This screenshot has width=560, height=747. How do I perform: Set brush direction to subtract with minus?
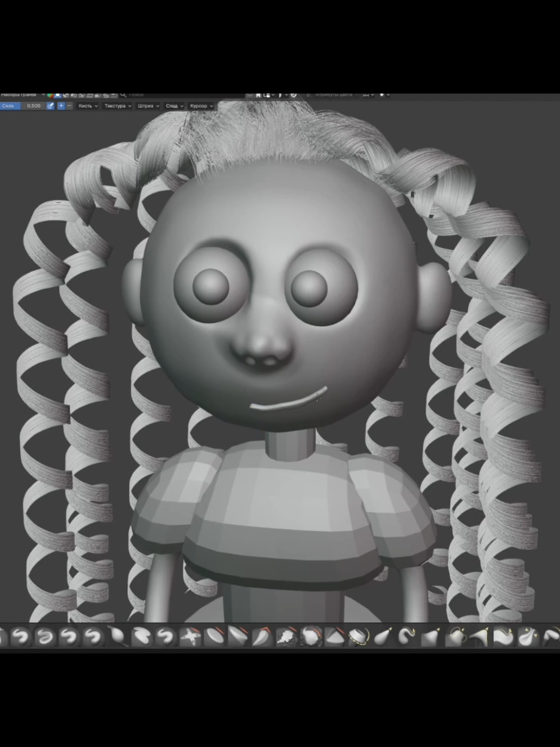69,106
